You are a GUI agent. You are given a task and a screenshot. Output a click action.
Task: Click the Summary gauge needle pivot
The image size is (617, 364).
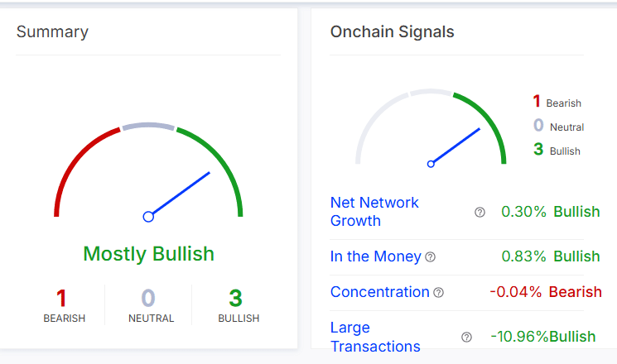tap(148, 217)
